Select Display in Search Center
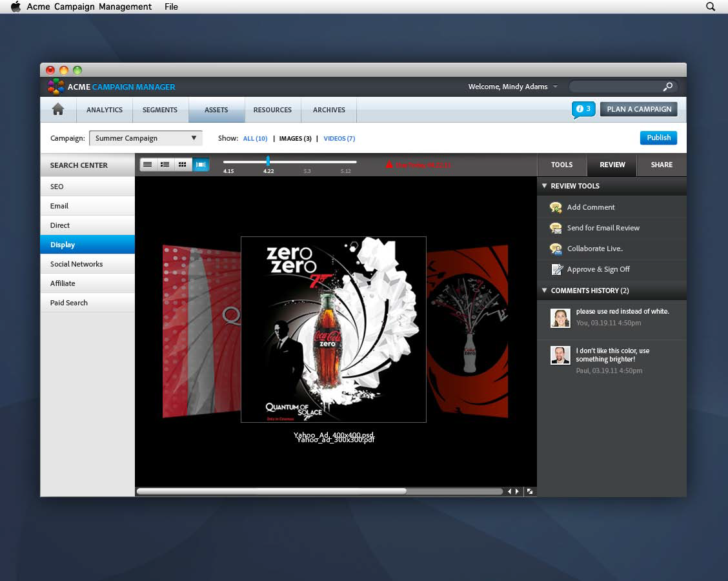 click(x=88, y=244)
